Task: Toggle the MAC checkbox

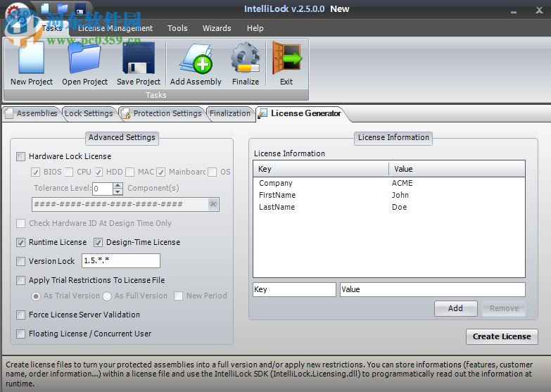Action: click(130, 172)
